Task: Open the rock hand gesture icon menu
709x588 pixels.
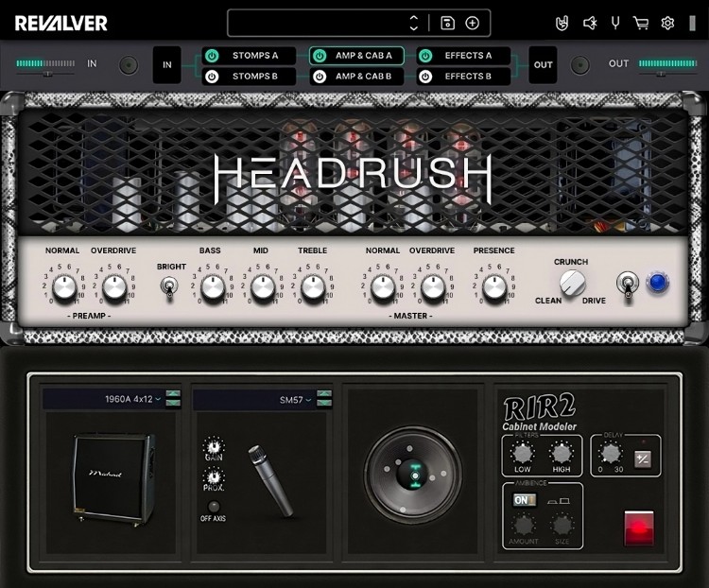Action: pyautogui.click(x=562, y=23)
